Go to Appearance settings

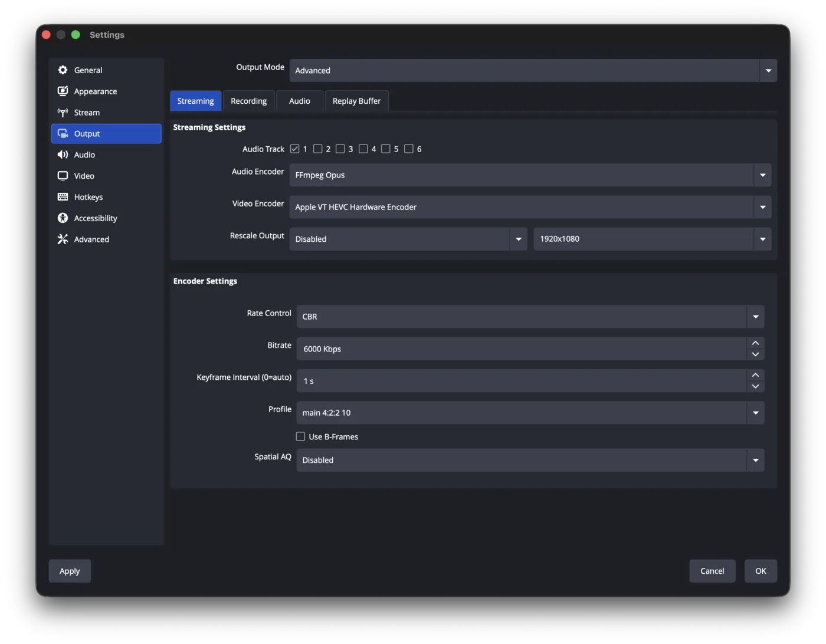[x=106, y=91]
